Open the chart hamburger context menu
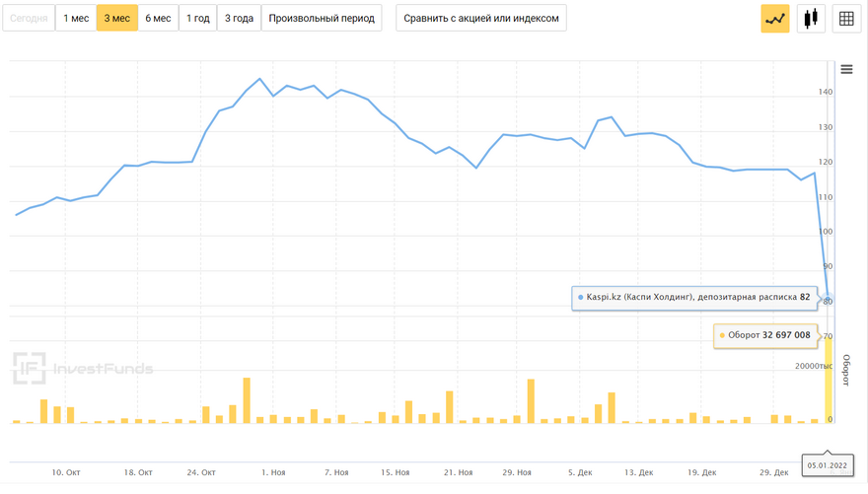This screenshot has width=868, height=494. [846, 69]
